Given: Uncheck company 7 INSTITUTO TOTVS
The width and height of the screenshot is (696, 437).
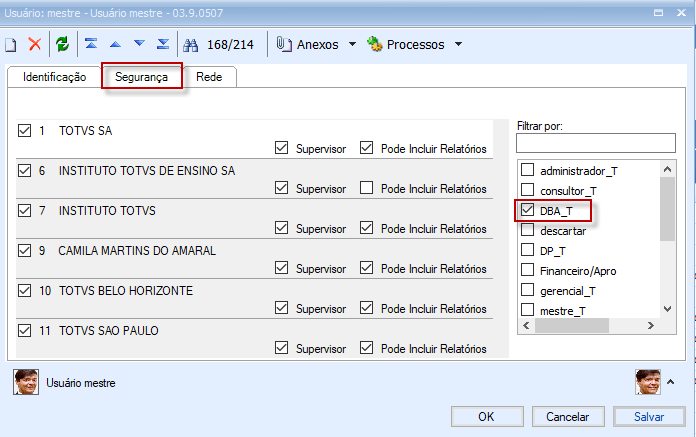Looking at the screenshot, I should 24,210.
